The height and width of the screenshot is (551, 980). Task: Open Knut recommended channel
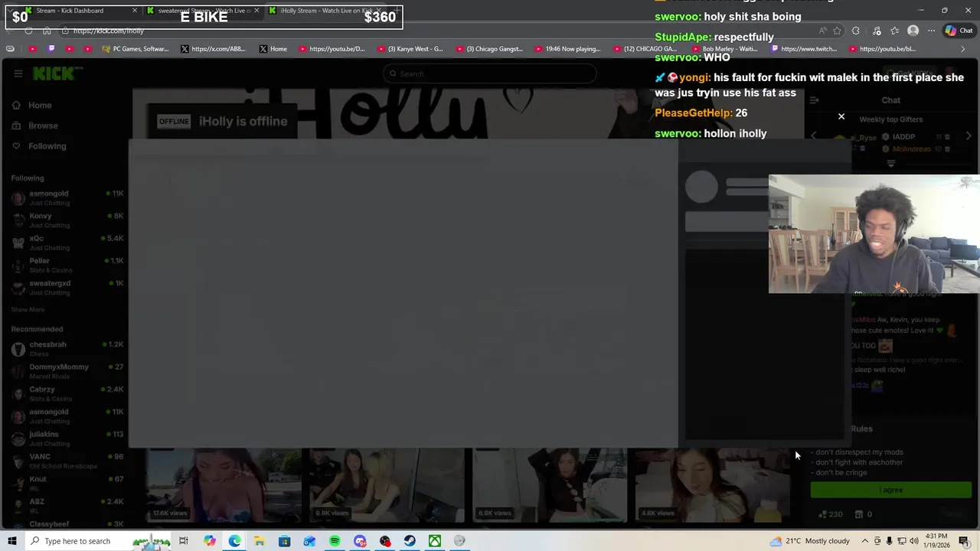67,483
